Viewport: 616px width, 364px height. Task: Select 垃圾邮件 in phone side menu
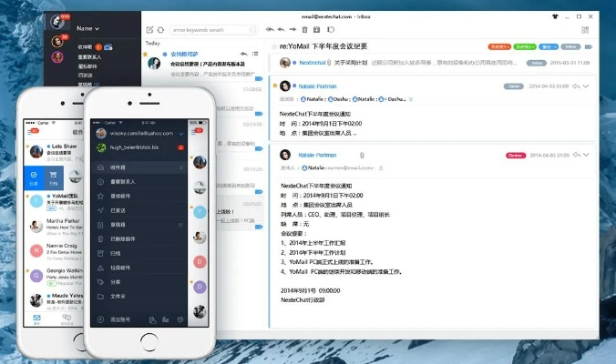coord(121,268)
